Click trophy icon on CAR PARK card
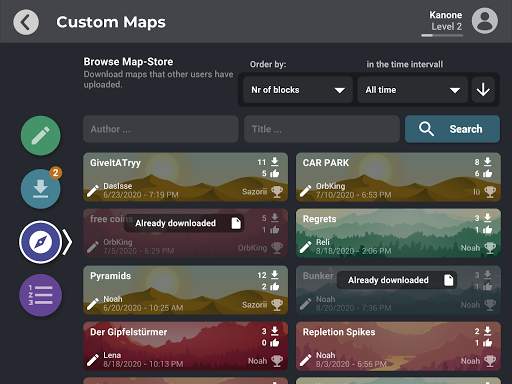 click(490, 192)
